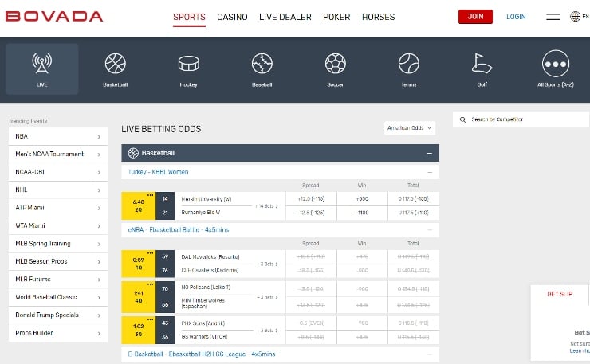Select PHX Suns 8.5 (EVEN) spread

pyautogui.click(x=311, y=323)
